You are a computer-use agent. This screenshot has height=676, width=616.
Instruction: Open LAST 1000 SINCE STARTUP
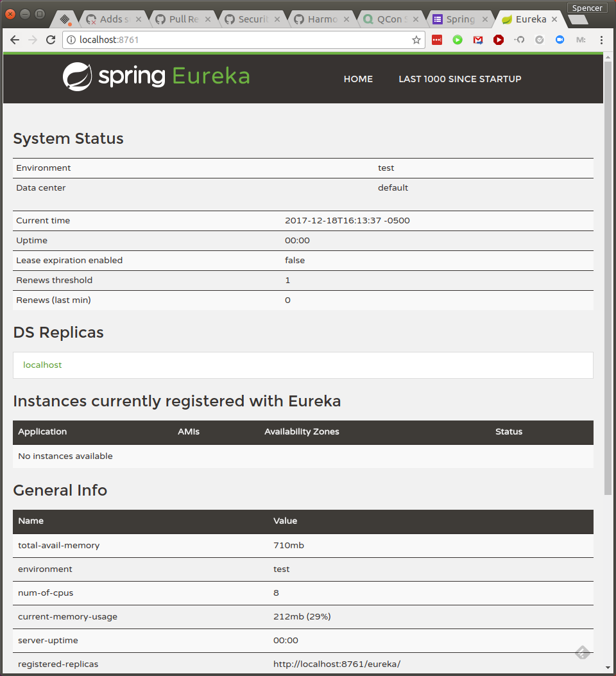(459, 79)
